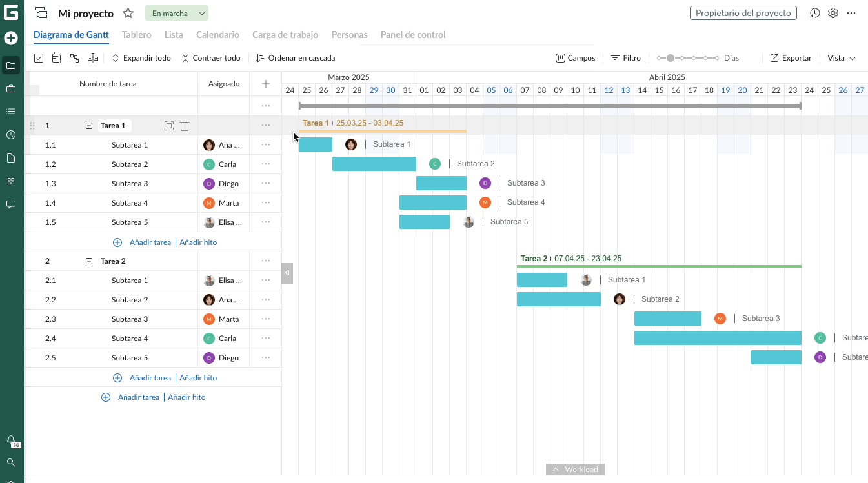This screenshot has width=868, height=483.
Task: Open the expand-view icon for Tarea 1
Action: click(x=169, y=126)
